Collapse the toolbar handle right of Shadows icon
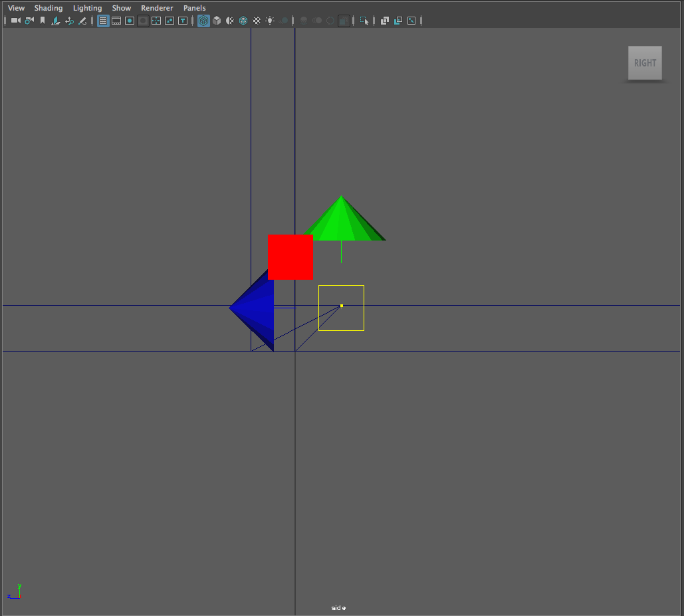Viewport: 684px width, 616px height. tap(292, 21)
